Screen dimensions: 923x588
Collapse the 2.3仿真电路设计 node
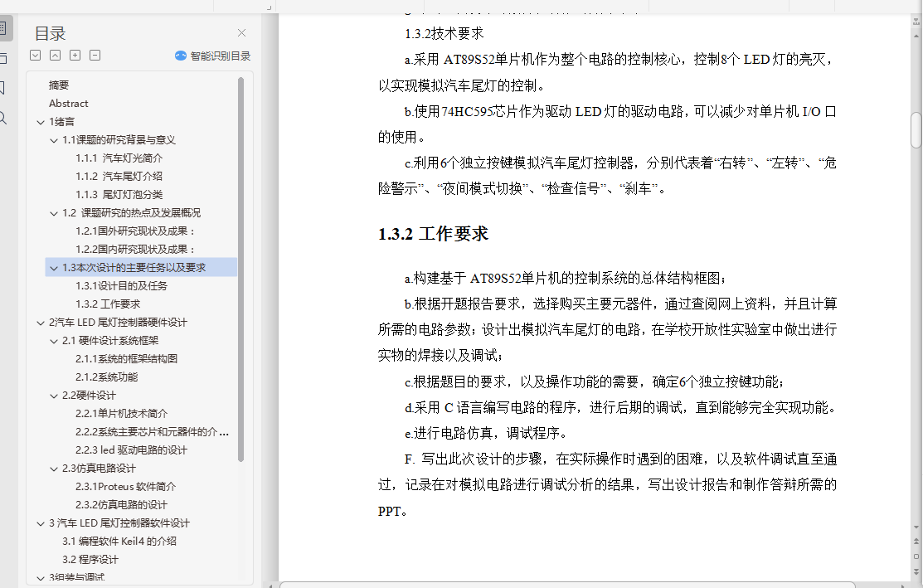click(x=54, y=469)
